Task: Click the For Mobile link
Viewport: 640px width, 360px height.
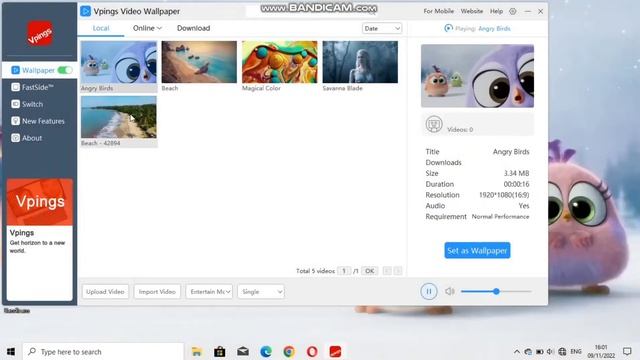Action: 438,11
